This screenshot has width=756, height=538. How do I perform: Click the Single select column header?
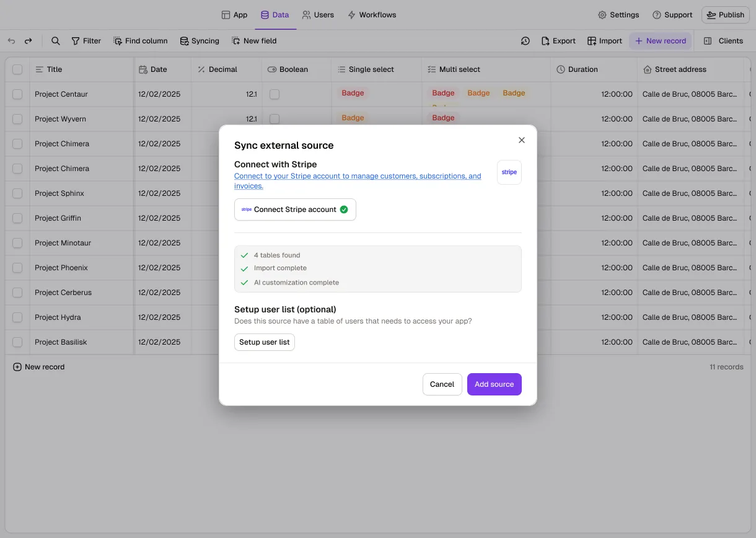click(x=377, y=69)
